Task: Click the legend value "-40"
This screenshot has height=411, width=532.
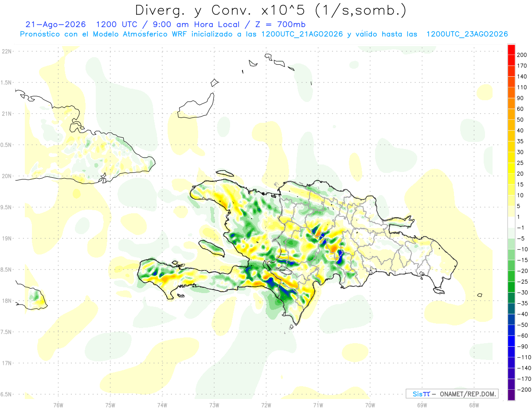Action: pyautogui.click(x=522, y=314)
